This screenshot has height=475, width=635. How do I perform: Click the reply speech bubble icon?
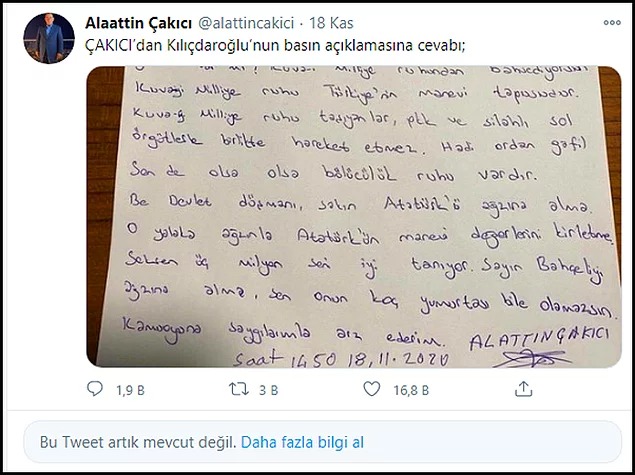[95, 389]
